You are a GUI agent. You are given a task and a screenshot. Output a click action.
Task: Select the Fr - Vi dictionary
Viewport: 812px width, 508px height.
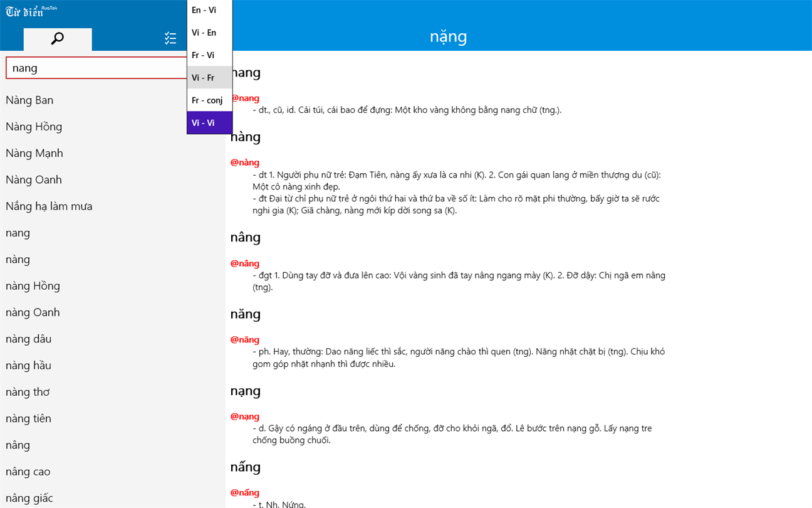[209, 55]
